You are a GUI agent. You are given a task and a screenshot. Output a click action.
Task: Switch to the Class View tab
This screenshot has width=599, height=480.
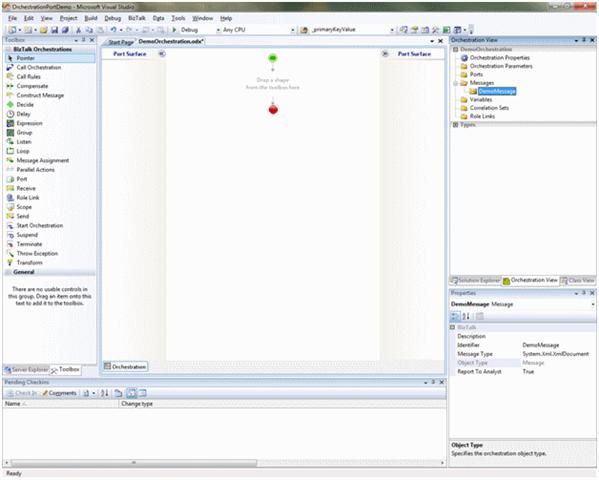[x=578, y=281]
